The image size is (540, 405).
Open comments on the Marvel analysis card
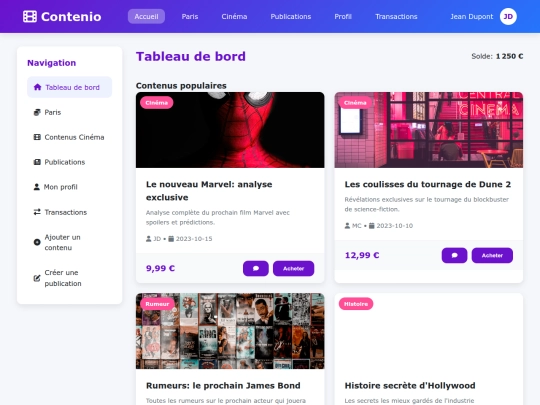[256, 268]
